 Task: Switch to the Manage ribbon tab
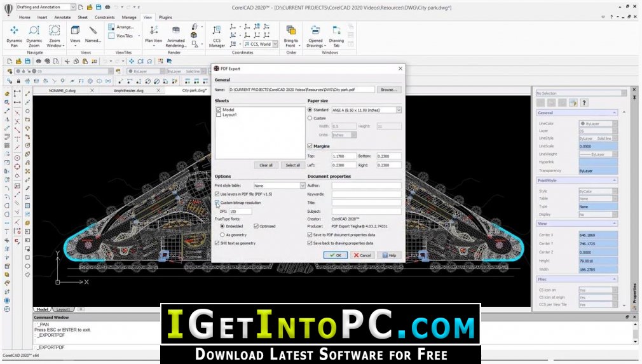129,17
